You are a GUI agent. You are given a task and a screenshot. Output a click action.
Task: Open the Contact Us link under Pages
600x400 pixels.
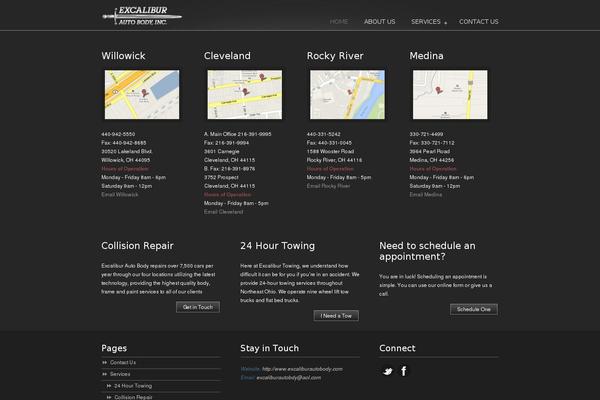pyautogui.click(x=123, y=362)
